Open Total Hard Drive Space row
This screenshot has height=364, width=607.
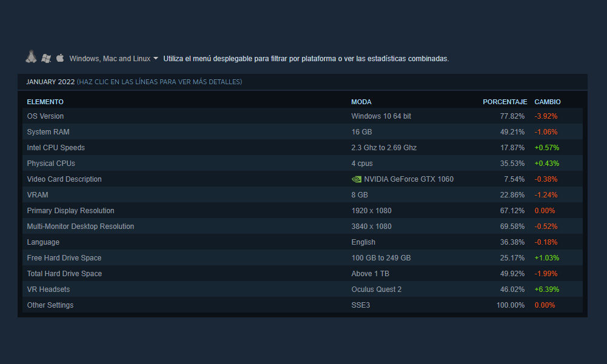tap(64, 274)
